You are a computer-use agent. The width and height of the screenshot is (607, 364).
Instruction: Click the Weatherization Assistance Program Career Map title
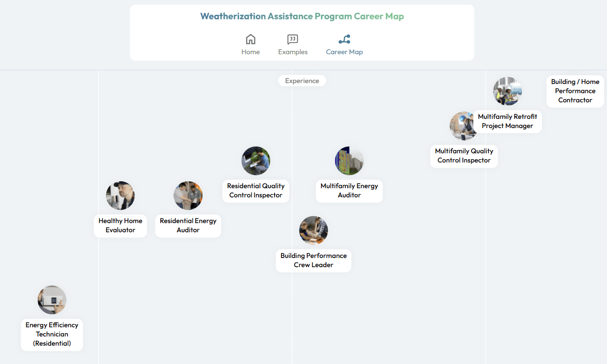tap(302, 16)
